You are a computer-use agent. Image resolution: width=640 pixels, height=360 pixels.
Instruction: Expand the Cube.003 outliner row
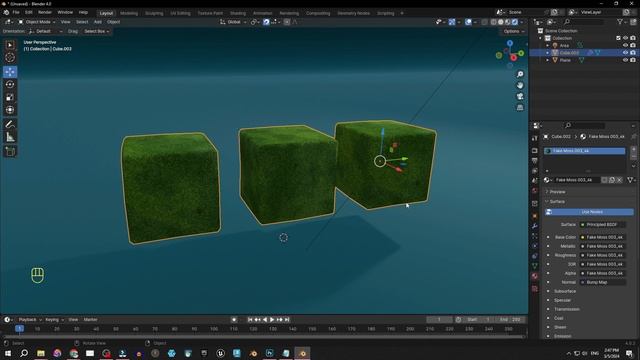click(548, 53)
